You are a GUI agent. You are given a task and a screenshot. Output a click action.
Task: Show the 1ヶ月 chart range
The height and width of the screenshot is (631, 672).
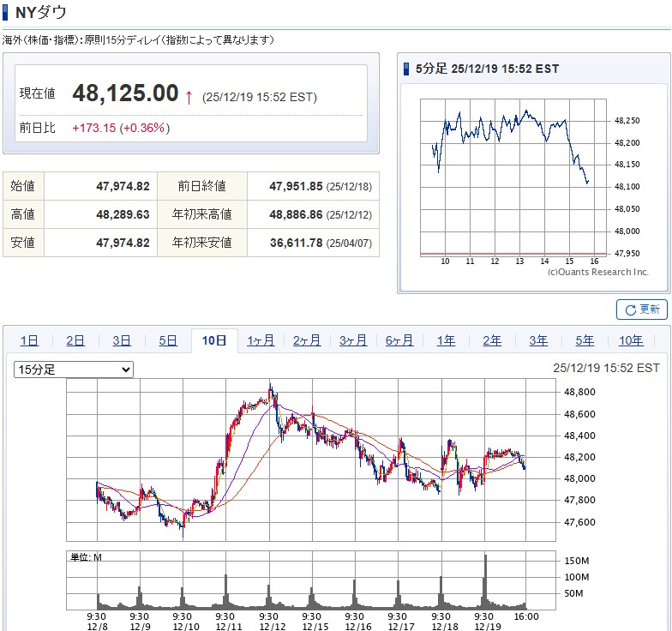(261, 340)
